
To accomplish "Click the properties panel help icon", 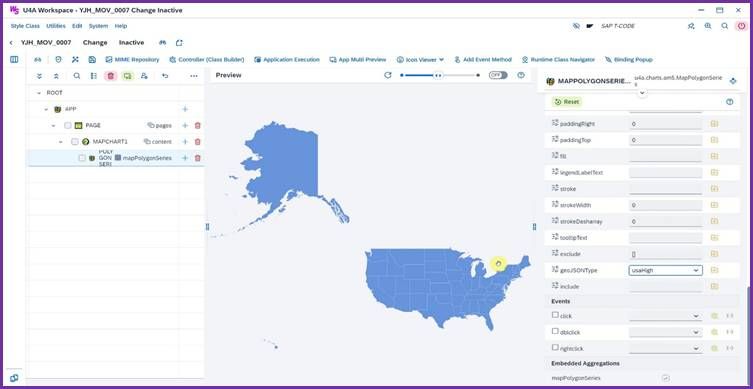I will click(730, 102).
